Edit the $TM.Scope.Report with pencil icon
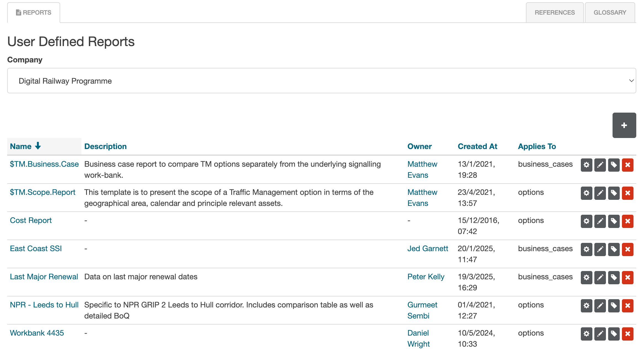Viewport: 644px width, 361px height. [x=600, y=193]
